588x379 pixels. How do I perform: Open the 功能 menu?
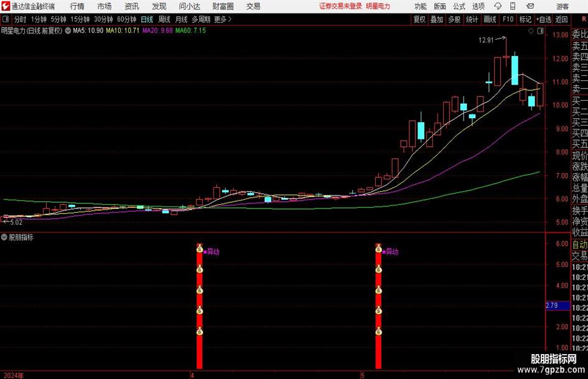click(421, 6)
